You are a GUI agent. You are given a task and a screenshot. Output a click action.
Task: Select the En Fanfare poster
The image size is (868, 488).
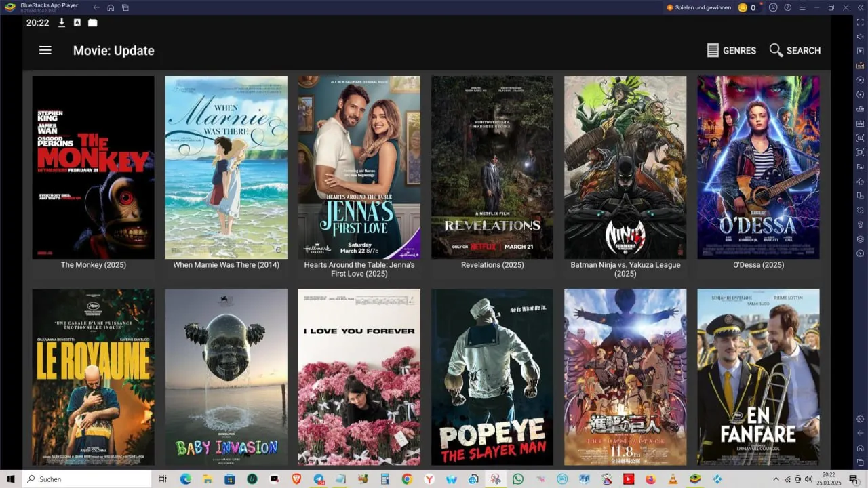(x=758, y=377)
